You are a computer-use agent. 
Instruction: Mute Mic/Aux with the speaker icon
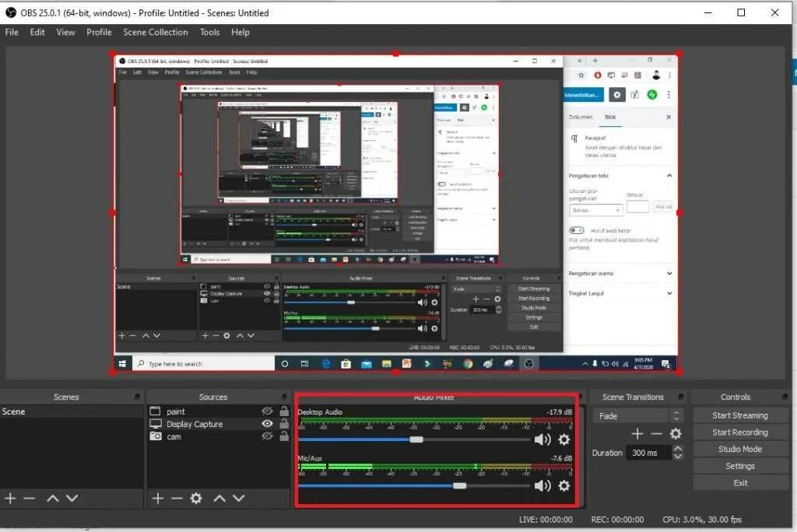point(542,486)
